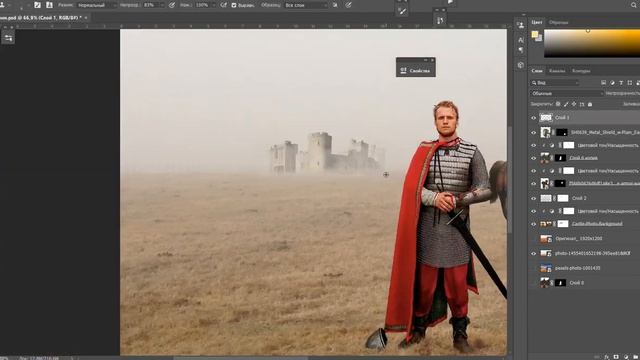Viewport: 640px width, 360px height.
Task: Click the toolbar sliders icon left of canvas
Action: tap(8, 38)
